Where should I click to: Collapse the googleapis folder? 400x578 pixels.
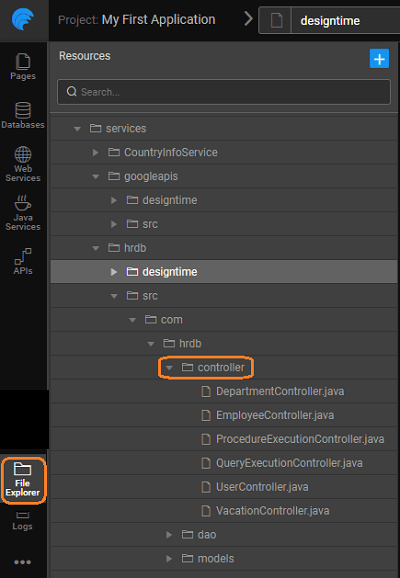coord(95,176)
